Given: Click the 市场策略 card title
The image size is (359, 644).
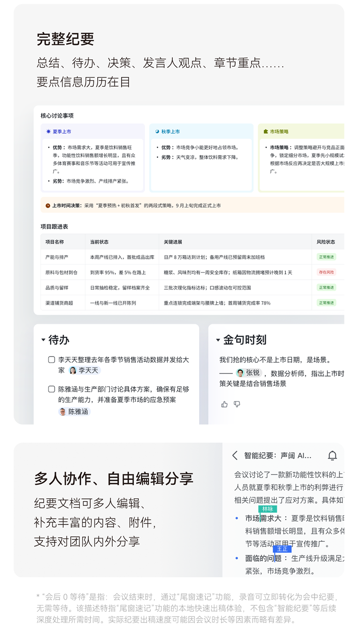Looking at the screenshot, I should (279, 132).
